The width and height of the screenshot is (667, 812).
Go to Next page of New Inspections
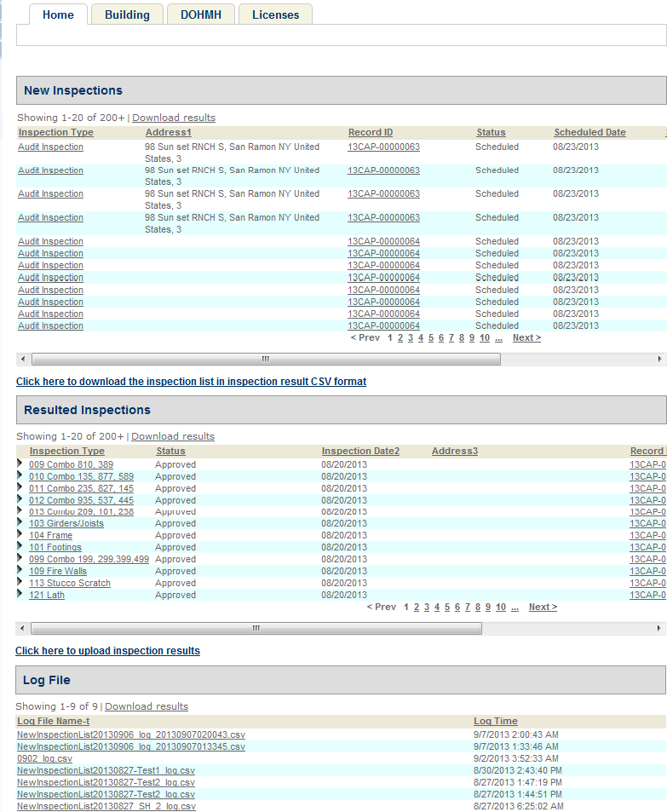(526, 337)
